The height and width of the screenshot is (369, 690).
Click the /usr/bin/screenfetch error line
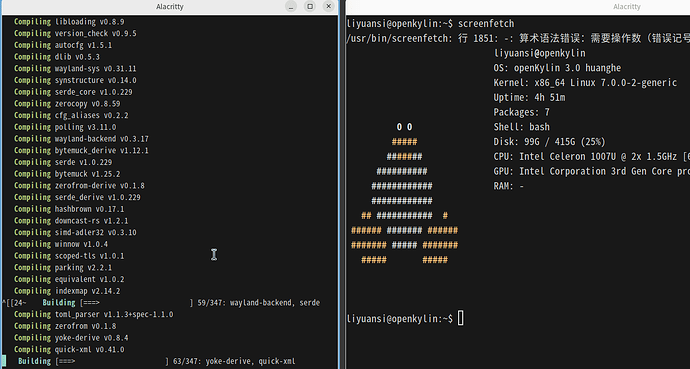[518, 38]
